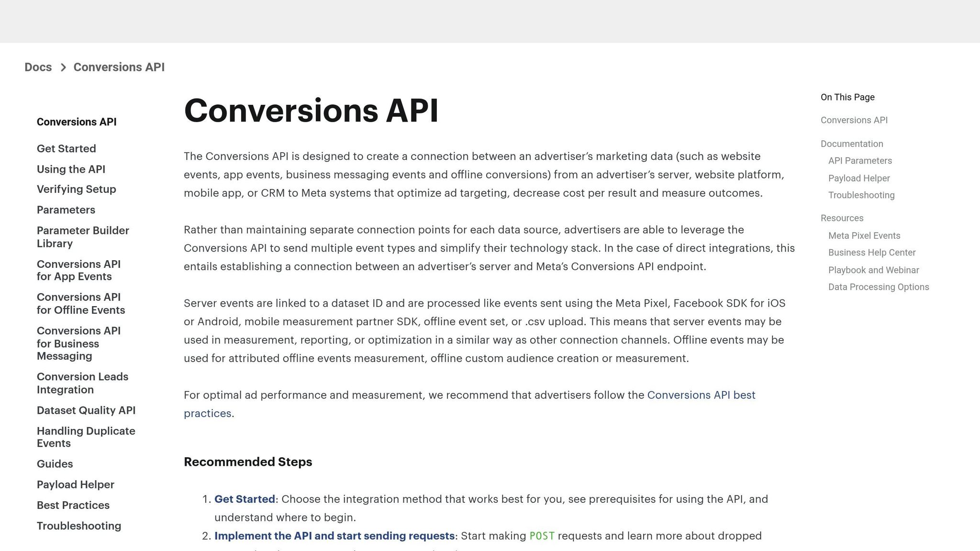Select Payload Helper in sidebar

coord(75,484)
